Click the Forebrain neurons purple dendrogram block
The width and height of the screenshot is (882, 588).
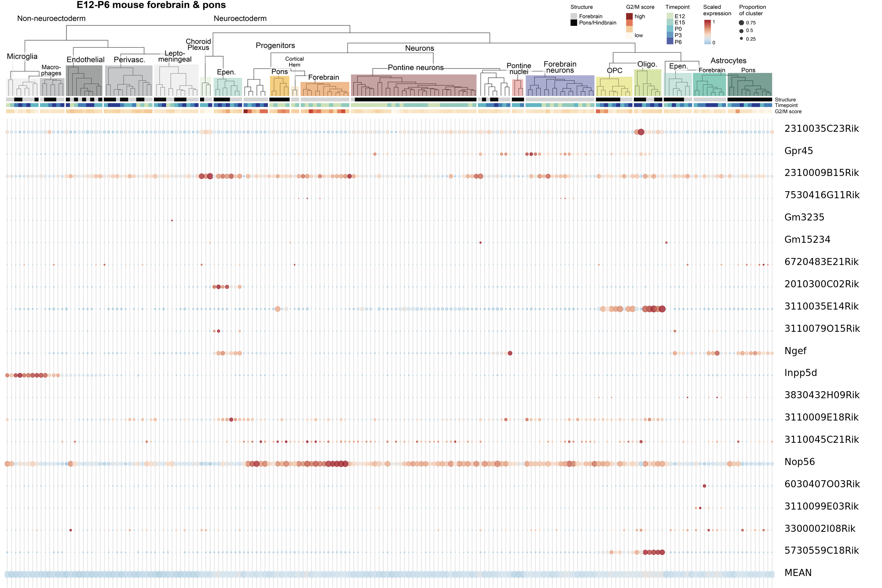point(560,86)
